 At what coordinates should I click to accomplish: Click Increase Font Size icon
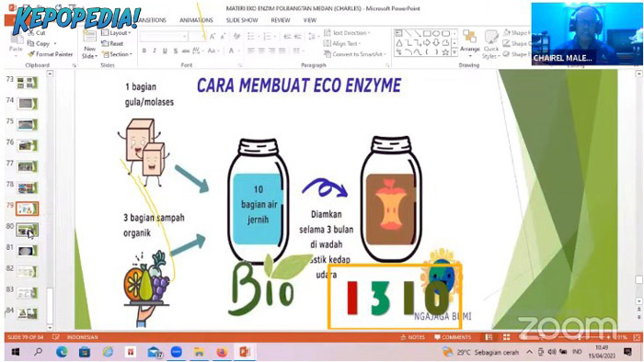click(x=213, y=37)
